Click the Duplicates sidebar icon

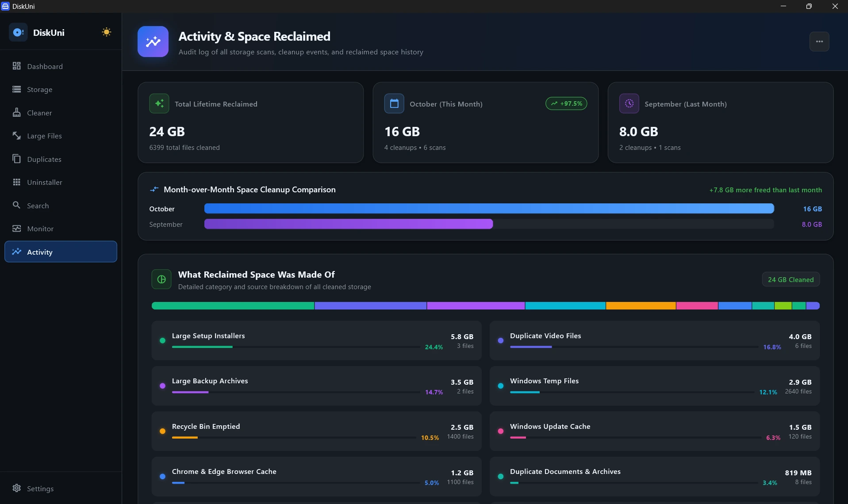17,159
